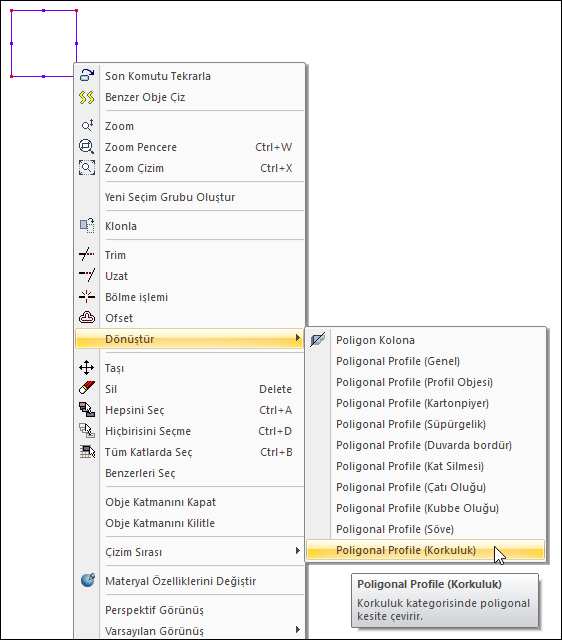
Task: Expand the Çizim Sırası submenu arrow
Action: (298, 551)
